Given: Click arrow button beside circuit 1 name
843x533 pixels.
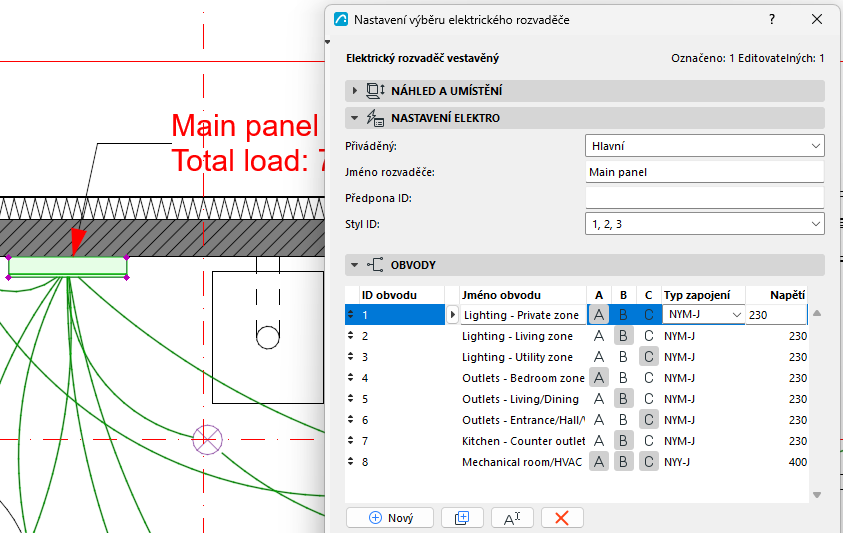Looking at the screenshot, I should [x=452, y=315].
